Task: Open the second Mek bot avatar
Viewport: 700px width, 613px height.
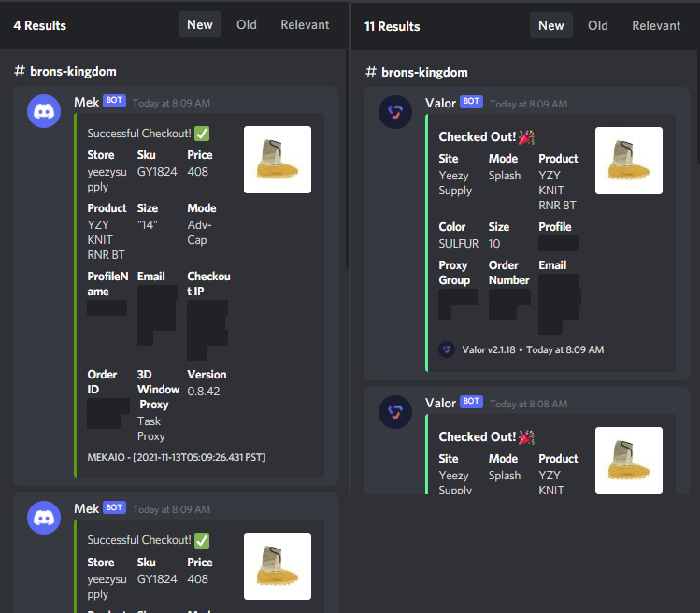Action: [x=44, y=518]
